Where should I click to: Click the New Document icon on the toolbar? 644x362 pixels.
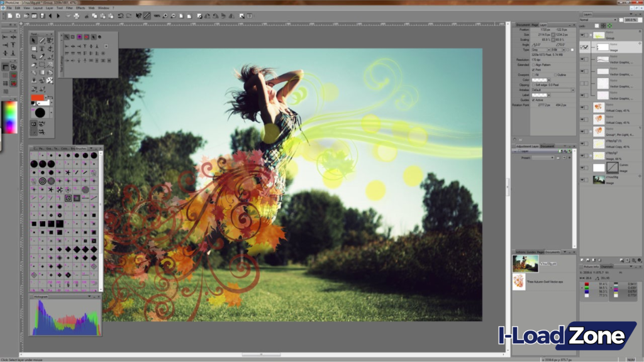point(10,14)
